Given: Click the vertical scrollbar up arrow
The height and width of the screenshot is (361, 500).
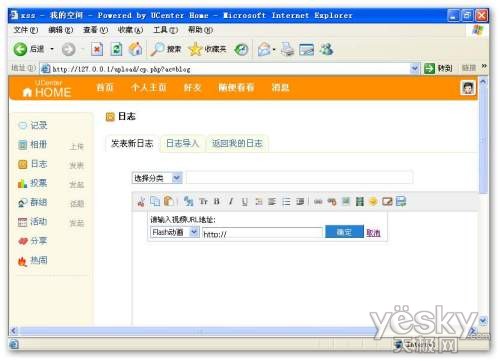Looking at the screenshot, I should click(x=483, y=81).
